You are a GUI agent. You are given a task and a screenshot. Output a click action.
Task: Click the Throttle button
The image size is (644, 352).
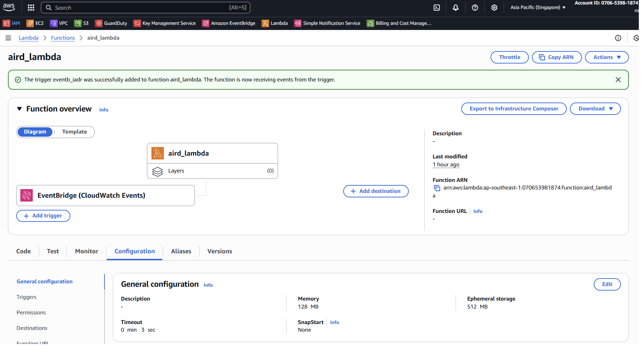pos(509,57)
